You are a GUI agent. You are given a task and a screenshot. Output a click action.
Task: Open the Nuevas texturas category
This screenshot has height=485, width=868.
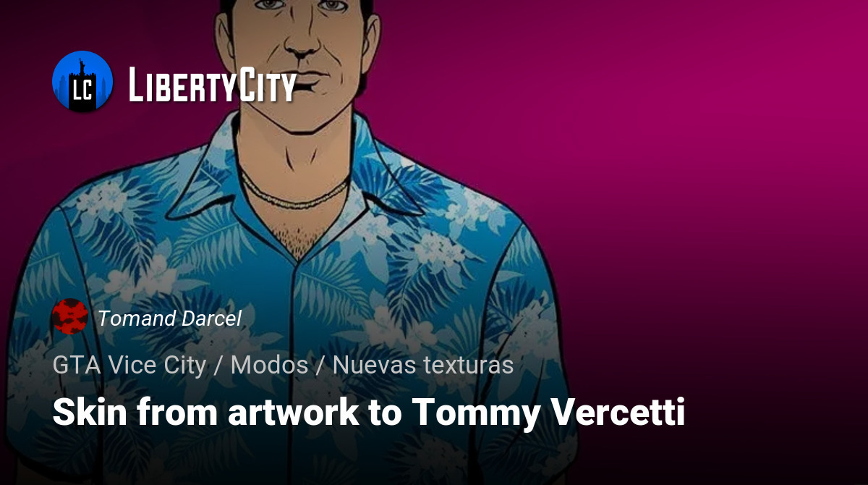[x=423, y=366]
